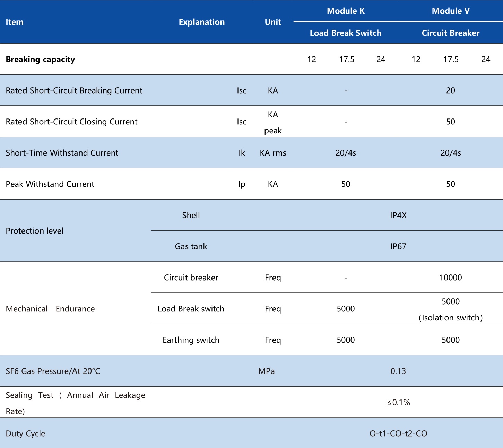This screenshot has height=448, width=503.
Task: Click the 'IP67' value
Action: 398,246
